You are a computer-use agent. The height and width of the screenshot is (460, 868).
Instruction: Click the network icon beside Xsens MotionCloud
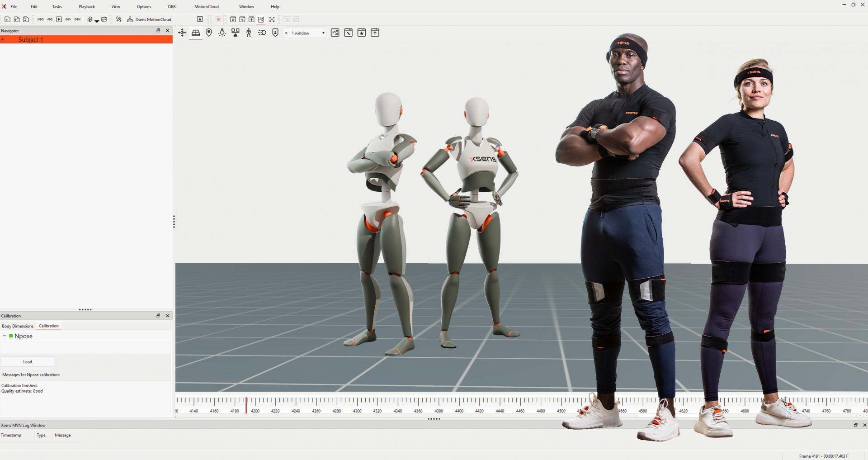130,19
